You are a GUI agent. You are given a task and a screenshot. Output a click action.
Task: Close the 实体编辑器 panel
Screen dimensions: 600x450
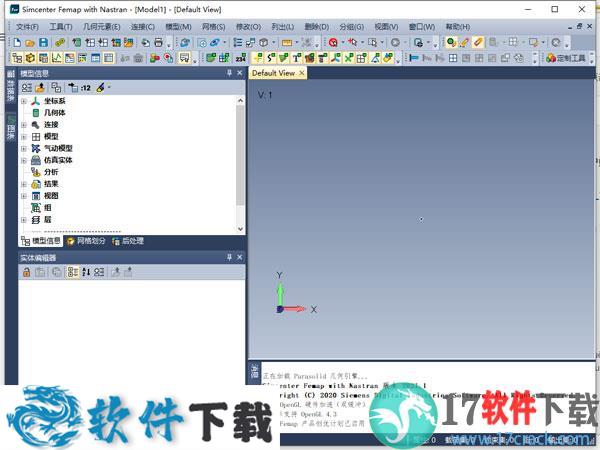[240, 257]
